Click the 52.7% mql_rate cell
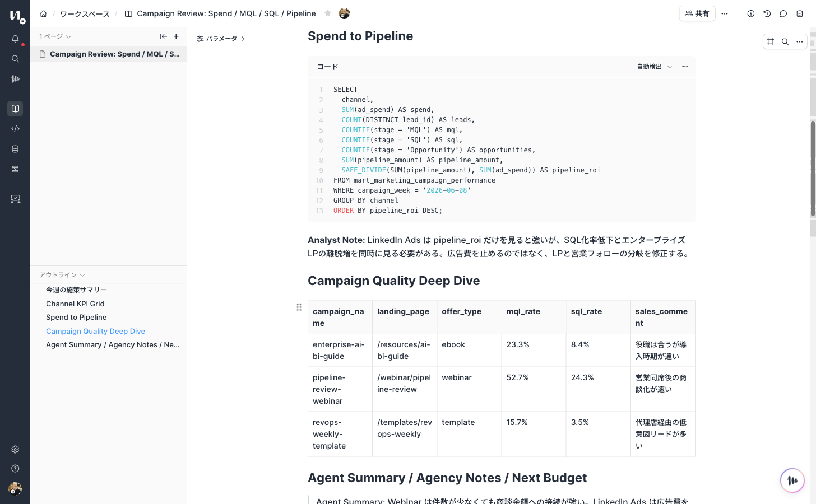 click(x=533, y=389)
